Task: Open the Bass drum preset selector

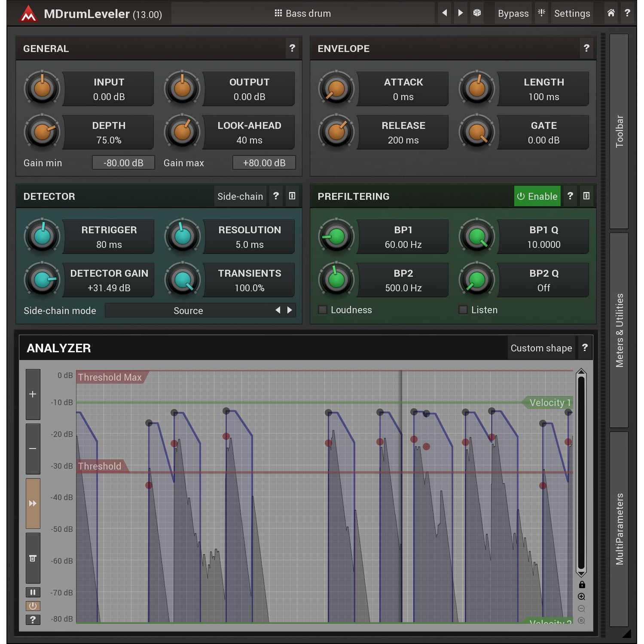Action: point(302,13)
